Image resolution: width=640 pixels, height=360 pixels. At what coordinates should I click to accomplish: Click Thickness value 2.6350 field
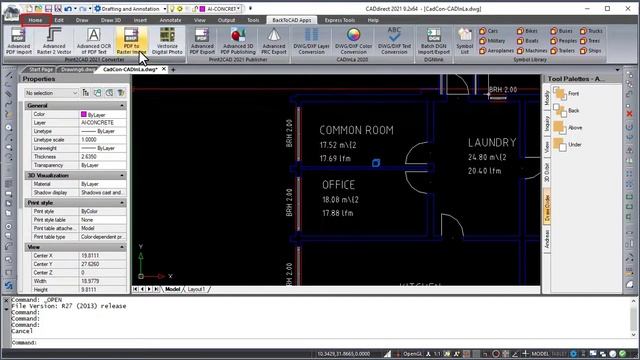click(x=102, y=157)
